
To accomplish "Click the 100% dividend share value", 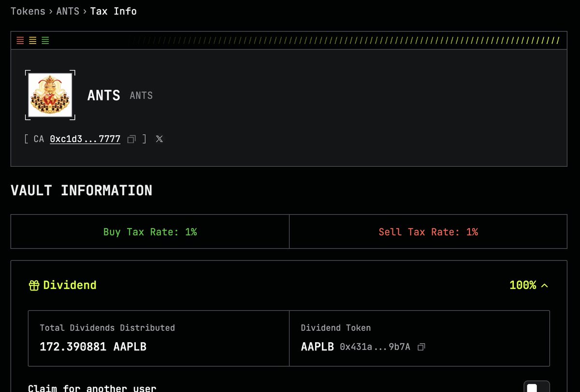I will tap(522, 285).
